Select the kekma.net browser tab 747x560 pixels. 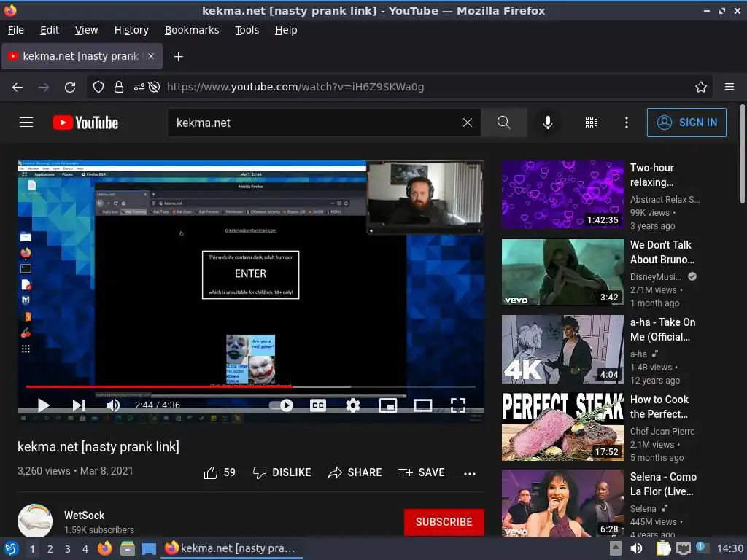pos(82,56)
